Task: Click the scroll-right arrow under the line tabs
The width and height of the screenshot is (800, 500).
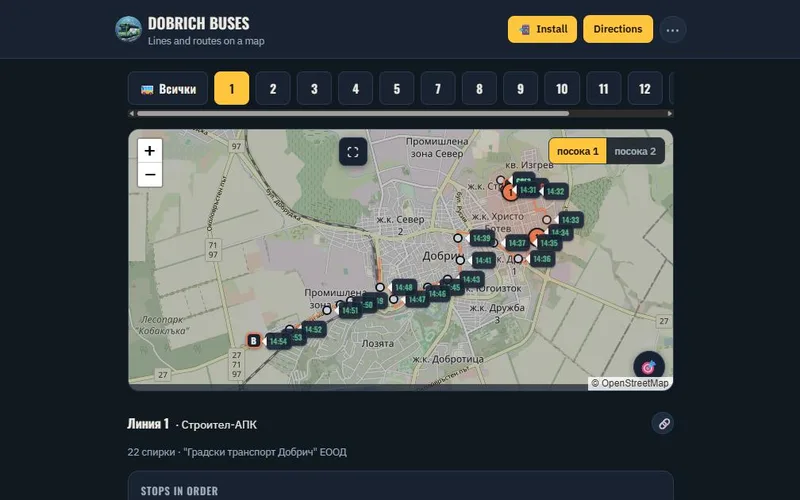Action: (669, 113)
